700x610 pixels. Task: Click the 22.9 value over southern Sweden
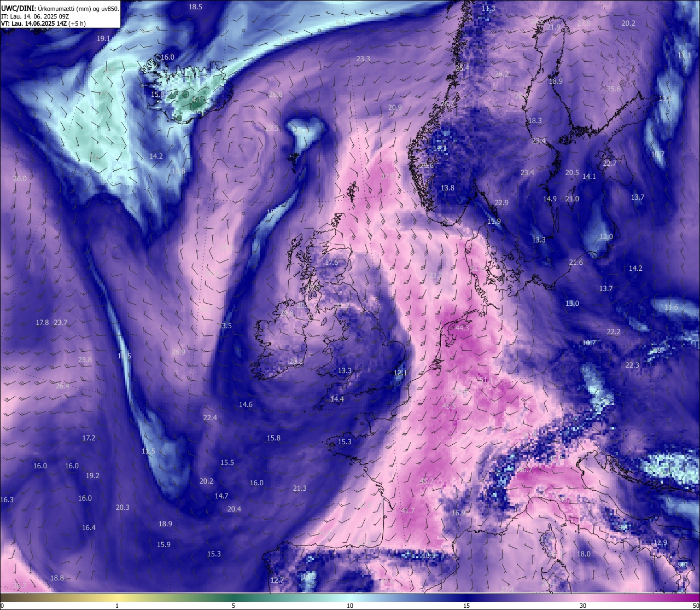pyautogui.click(x=501, y=202)
